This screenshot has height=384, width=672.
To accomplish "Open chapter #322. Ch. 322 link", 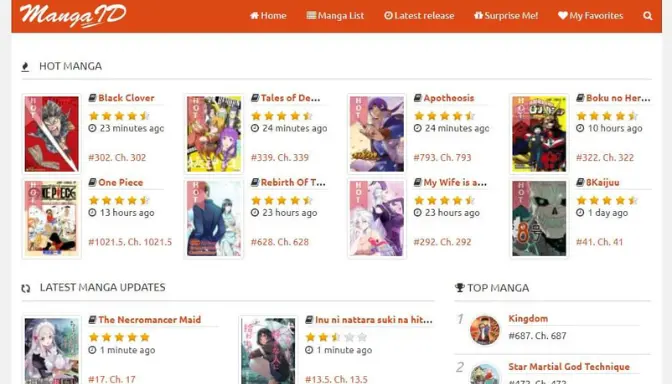I will click(605, 157).
